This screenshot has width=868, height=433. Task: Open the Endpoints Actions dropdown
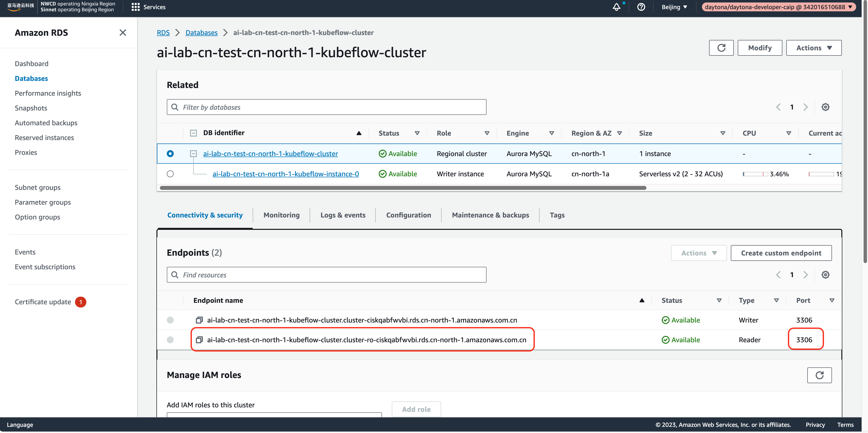tap(698, 253)
